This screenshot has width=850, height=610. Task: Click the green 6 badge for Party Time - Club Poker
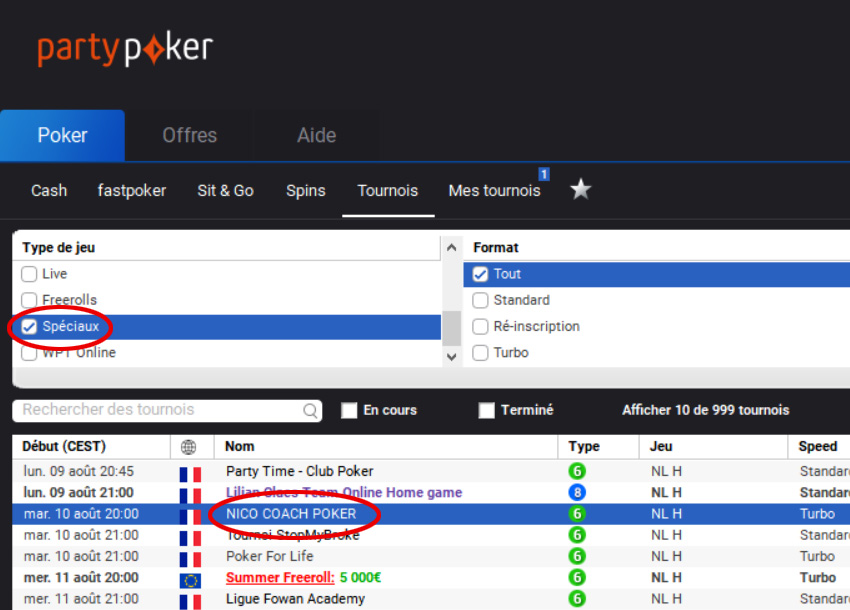point(577,471)
